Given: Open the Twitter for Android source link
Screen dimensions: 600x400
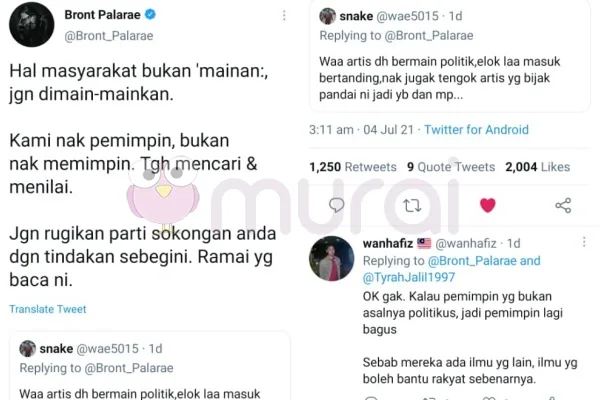Looking at the screenshot, I should (x=476, y=130).
